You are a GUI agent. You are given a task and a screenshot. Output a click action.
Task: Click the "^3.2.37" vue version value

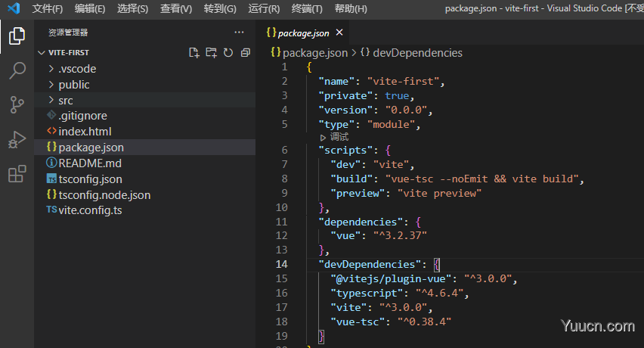[400, 235]
